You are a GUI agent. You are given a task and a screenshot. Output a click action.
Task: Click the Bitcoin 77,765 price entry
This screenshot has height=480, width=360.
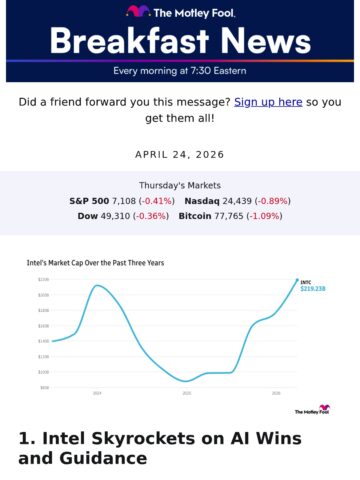pyautogui.click(x=231, y=216)
